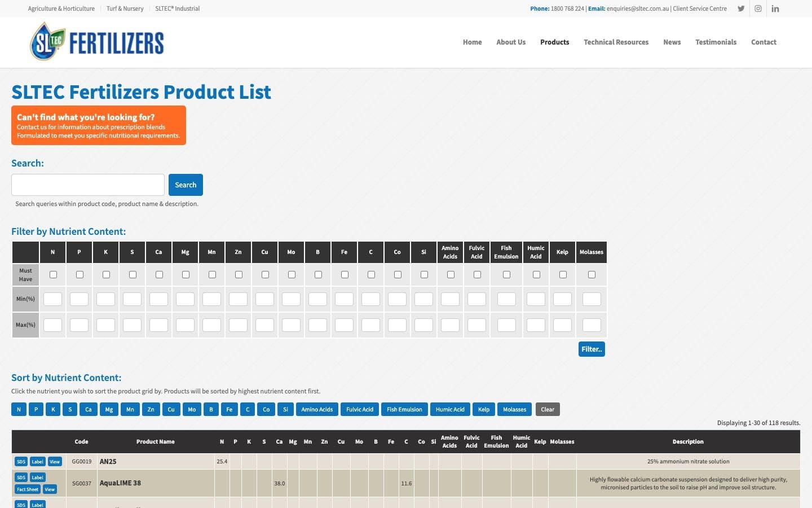This screenshot has height=508, width=812.
Task: Sort products by Molasses
Action: (514, 409)
